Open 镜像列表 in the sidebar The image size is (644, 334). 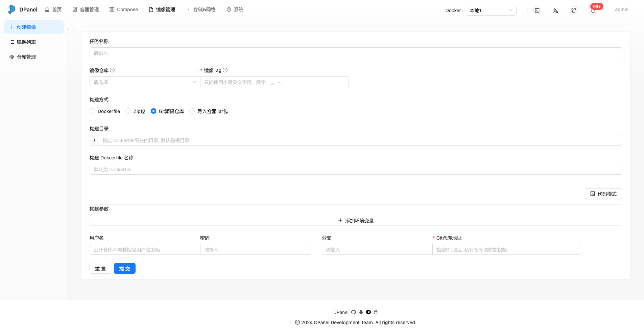(x=26, y=42)
